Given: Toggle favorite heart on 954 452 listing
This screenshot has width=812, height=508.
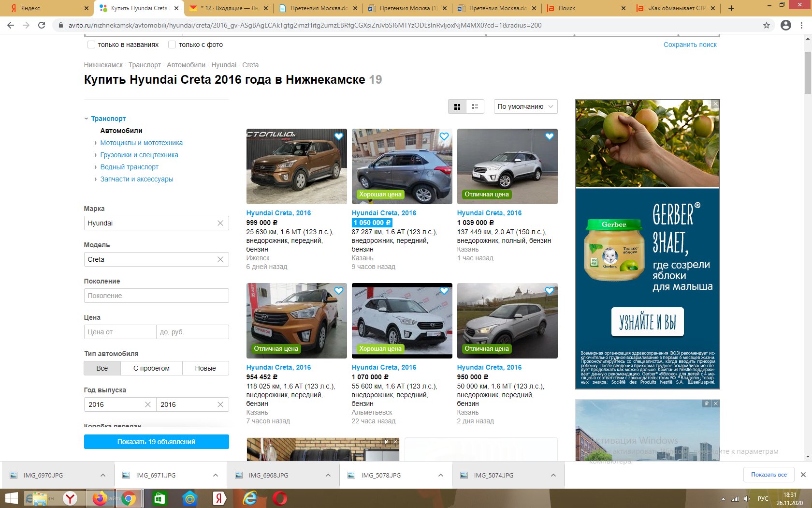Looking at the screenshot, I should [339, 291].
